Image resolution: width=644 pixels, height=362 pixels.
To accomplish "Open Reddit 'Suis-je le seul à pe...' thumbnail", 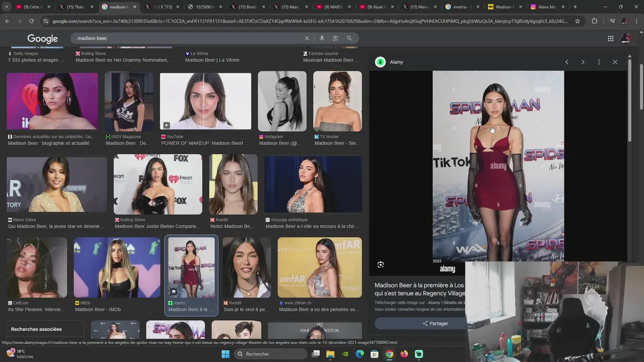I will (247, 267).
